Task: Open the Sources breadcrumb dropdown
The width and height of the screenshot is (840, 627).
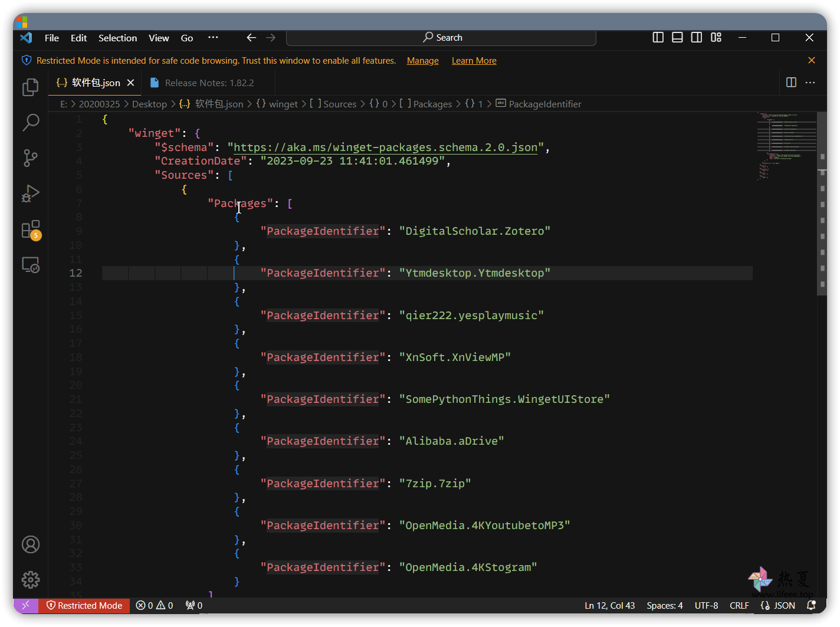Action: (x=333, y=104)
